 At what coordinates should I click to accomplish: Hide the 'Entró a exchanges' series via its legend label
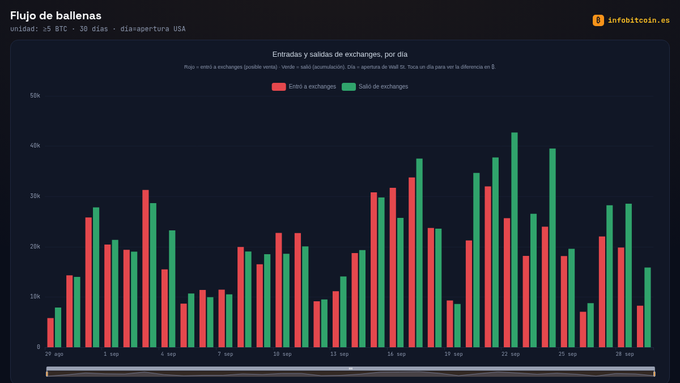click(312, 87)
